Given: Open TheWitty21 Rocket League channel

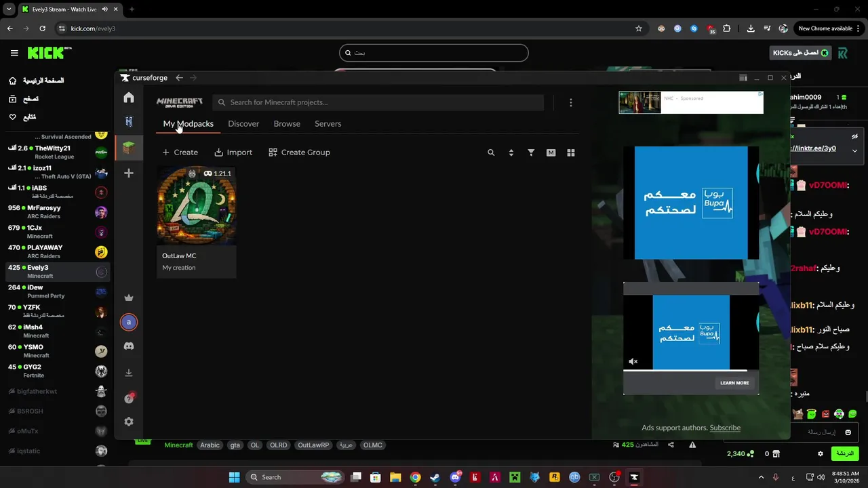Looking at the screenshot, I should click(x=58, y=152).
